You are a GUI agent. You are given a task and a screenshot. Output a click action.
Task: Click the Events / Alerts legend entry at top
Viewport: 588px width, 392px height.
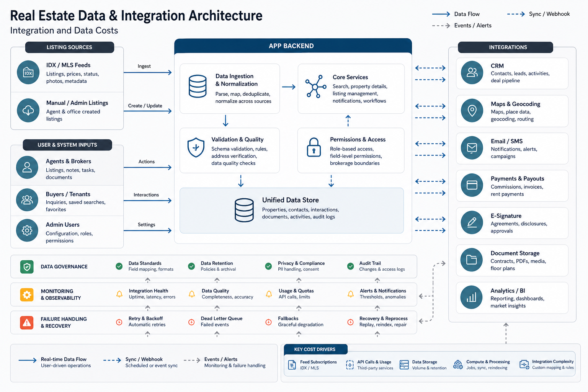(x=462, y=26)
